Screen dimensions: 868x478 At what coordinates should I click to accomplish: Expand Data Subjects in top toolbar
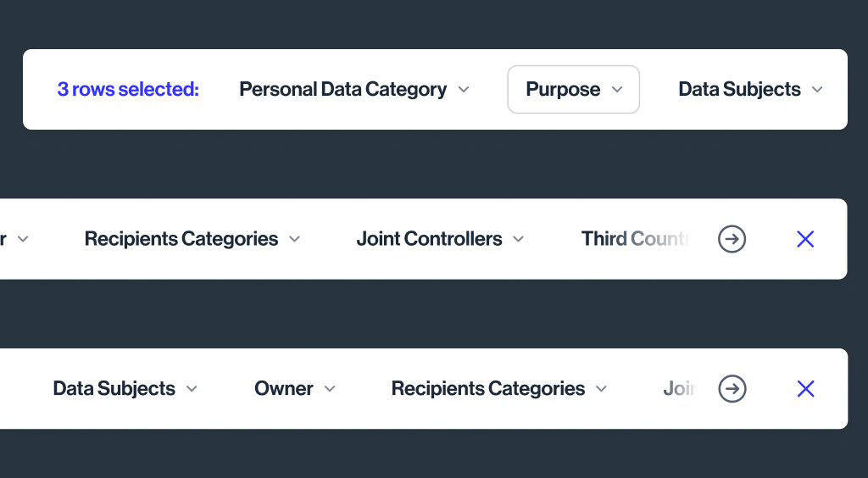point(739,90)
